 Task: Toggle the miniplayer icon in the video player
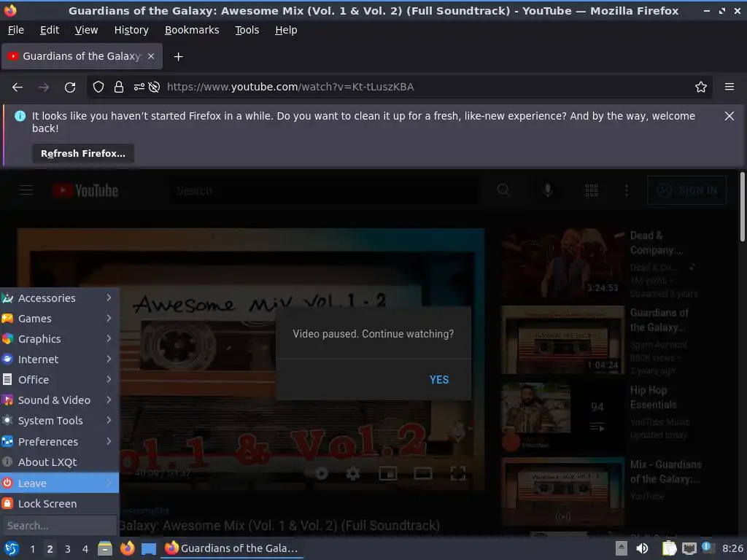point(388,473)
